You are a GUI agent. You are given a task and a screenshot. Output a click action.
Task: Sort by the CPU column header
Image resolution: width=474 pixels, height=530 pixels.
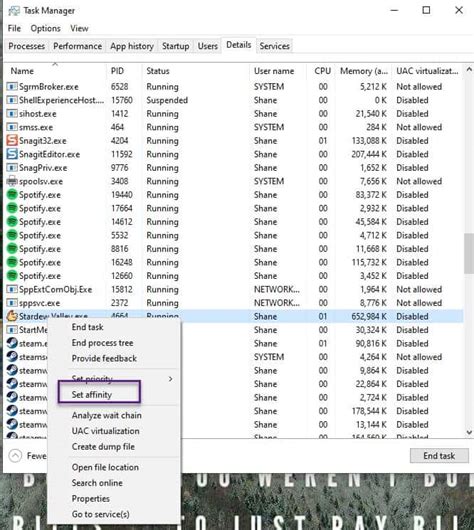tap(321, 71)
